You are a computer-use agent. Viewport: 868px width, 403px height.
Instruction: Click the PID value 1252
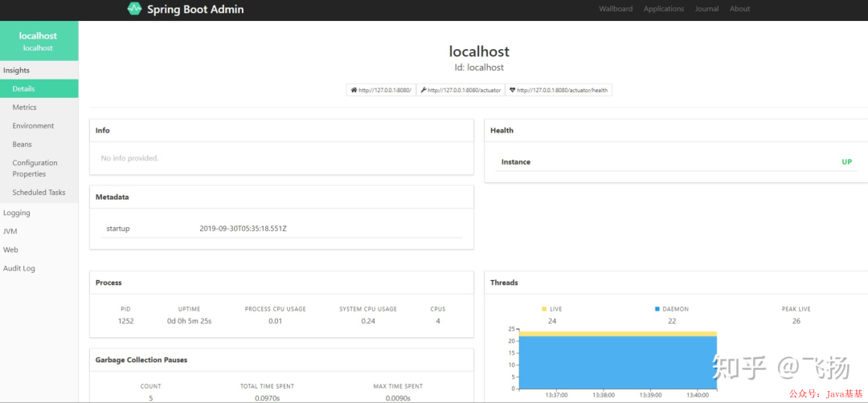click(125, 320)
